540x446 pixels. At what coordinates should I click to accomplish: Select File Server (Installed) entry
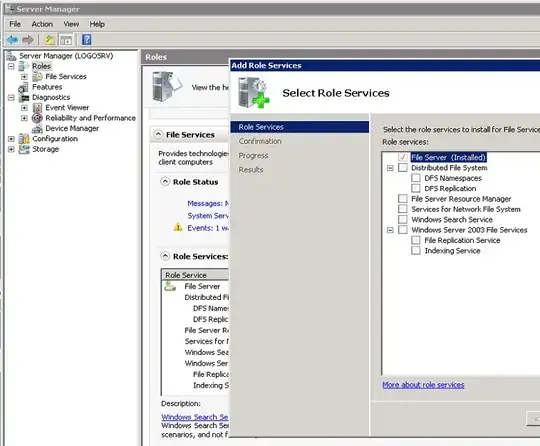coord(448,157)
